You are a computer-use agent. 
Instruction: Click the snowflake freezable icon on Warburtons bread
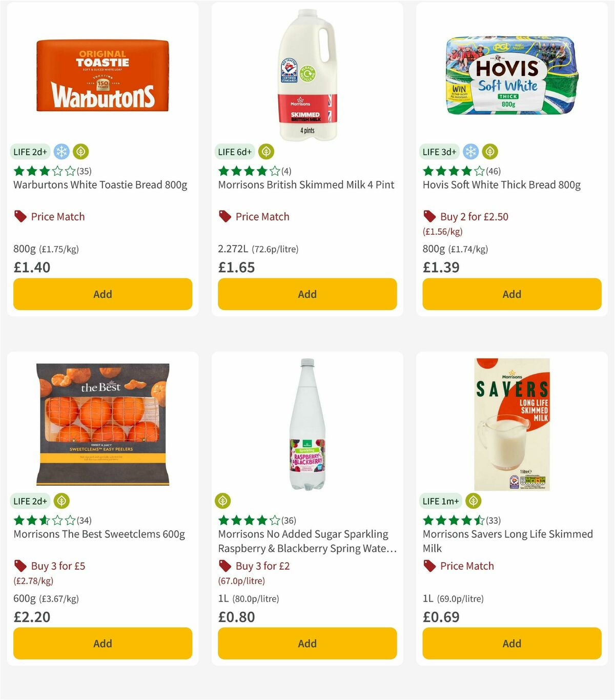61,152
